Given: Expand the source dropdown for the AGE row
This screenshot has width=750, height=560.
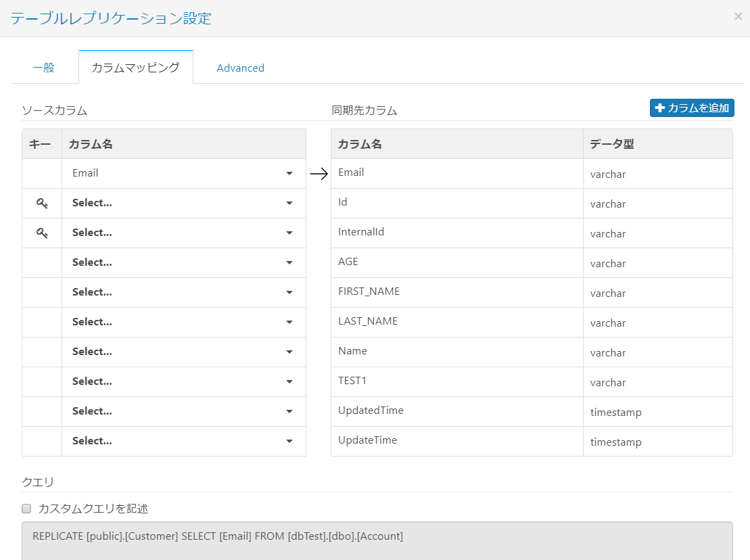Looking at the screenshot, I should (x=183, y=262).
